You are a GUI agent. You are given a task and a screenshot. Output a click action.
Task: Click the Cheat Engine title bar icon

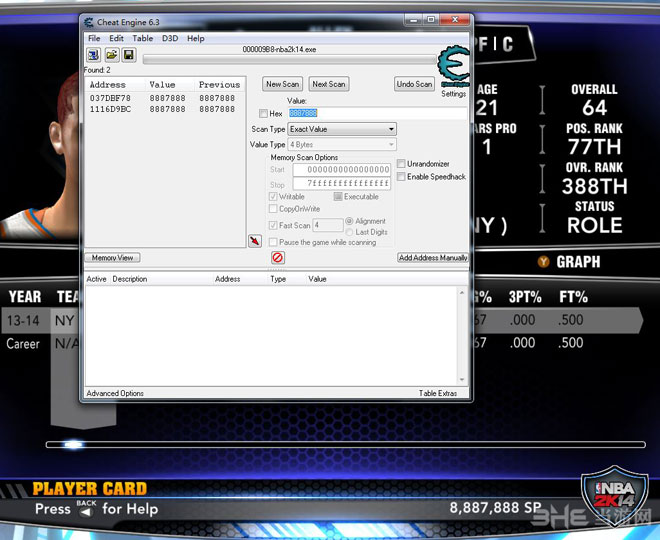[89, 22]
